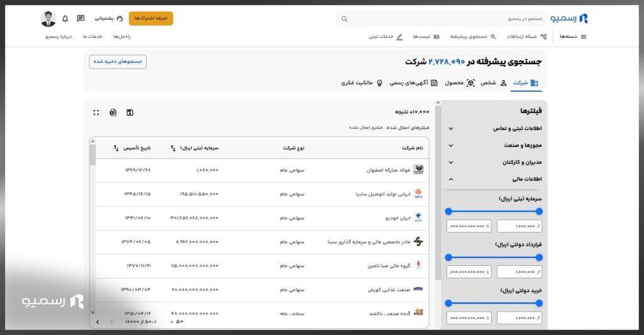The width and height of the screenshot is (644, 335).
Task: Open لیست‌ها in the top navigation
Action: (x=426, y=36)
